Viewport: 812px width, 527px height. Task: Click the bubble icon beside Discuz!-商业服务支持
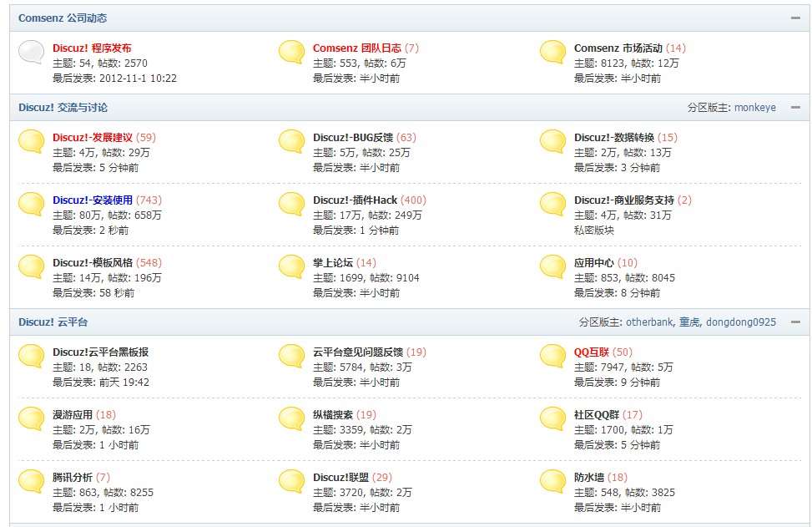552,204
